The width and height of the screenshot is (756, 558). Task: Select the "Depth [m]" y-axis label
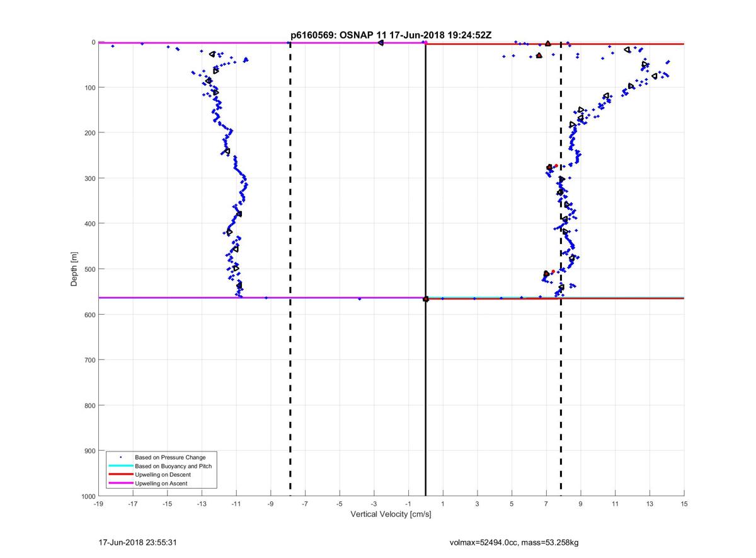(74, 269)
